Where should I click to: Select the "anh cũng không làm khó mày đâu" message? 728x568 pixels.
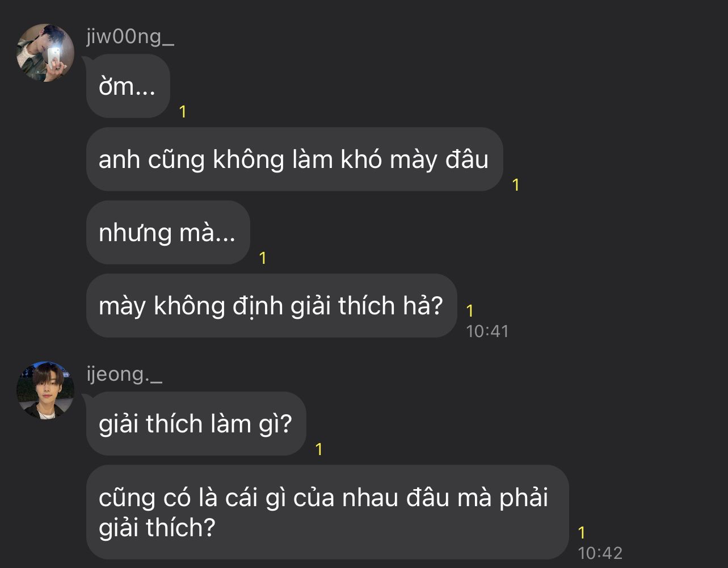(x=294, y=159)
